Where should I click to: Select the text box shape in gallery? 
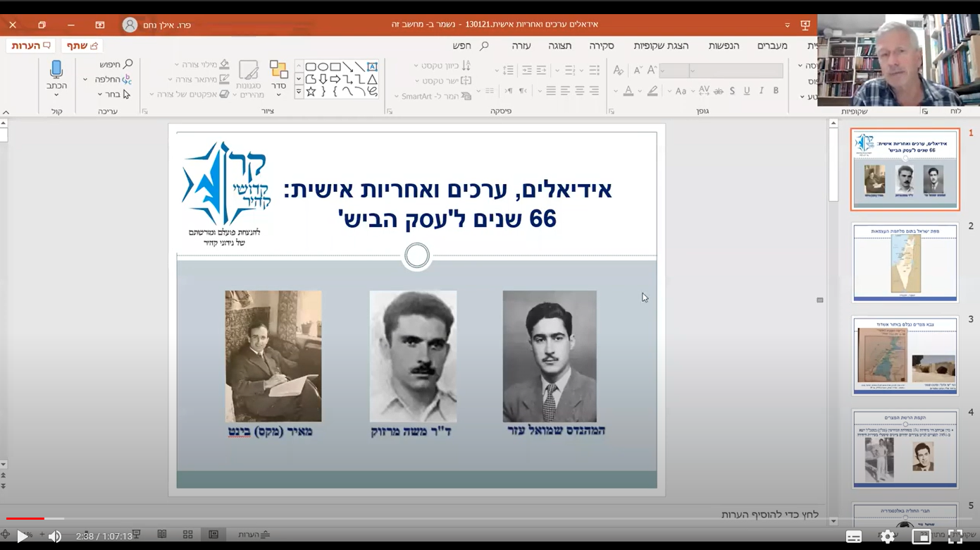pos(373,67)
